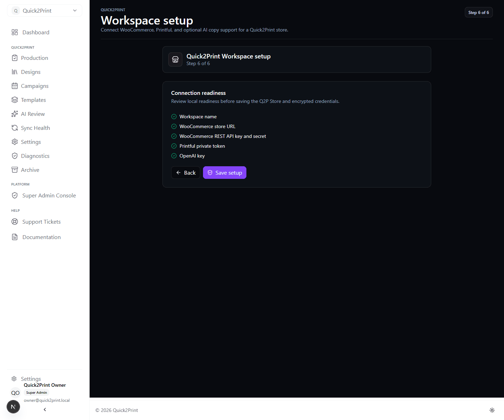Screen dimensions: 504x420
Task: Click the Step 6 of 6 badge
Action: click(479, 12)
